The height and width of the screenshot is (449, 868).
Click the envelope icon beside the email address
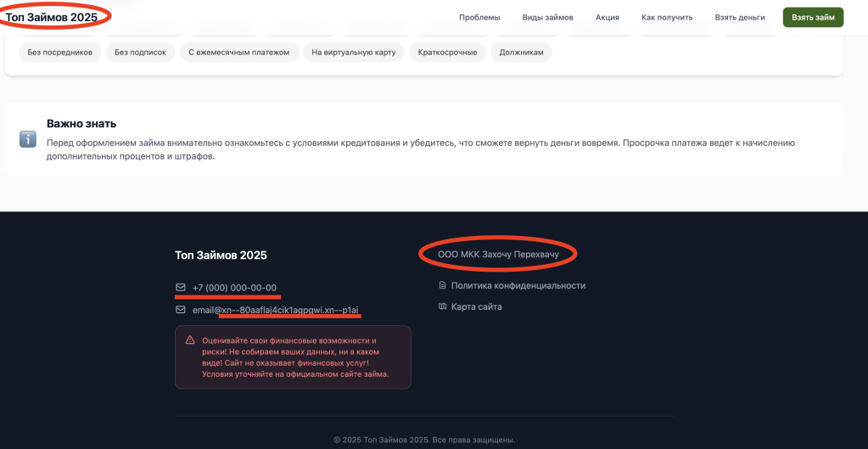180,311
